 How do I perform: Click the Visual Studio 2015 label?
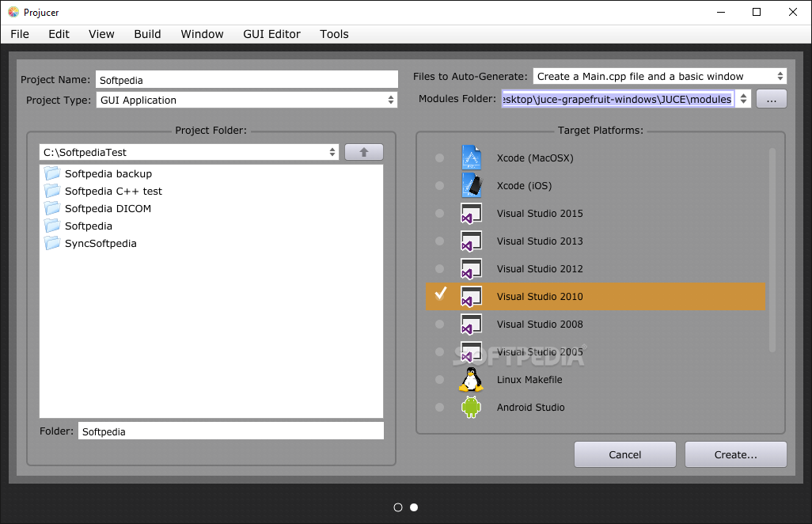coord(540,214)
